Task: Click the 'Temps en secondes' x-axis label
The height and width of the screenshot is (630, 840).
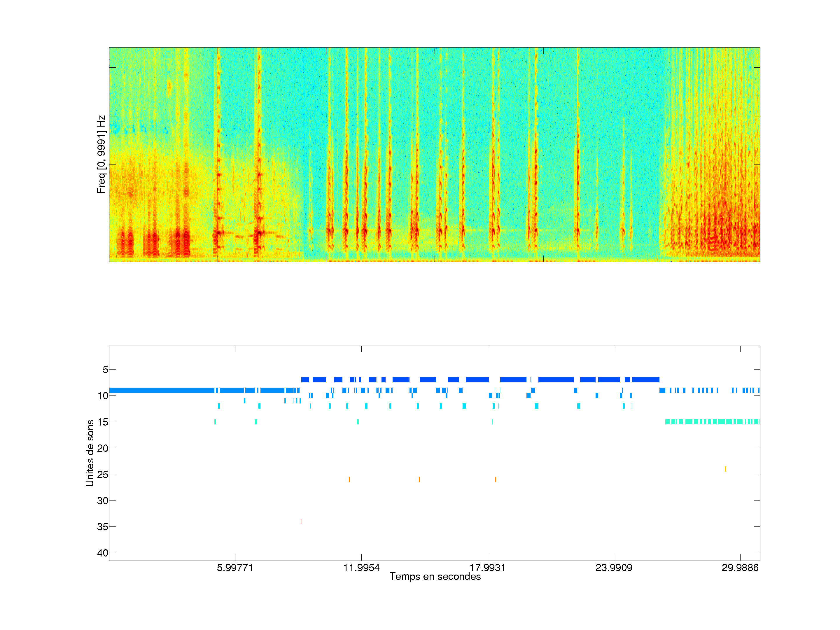Action: pyautogui.click(x=435, y=576)
